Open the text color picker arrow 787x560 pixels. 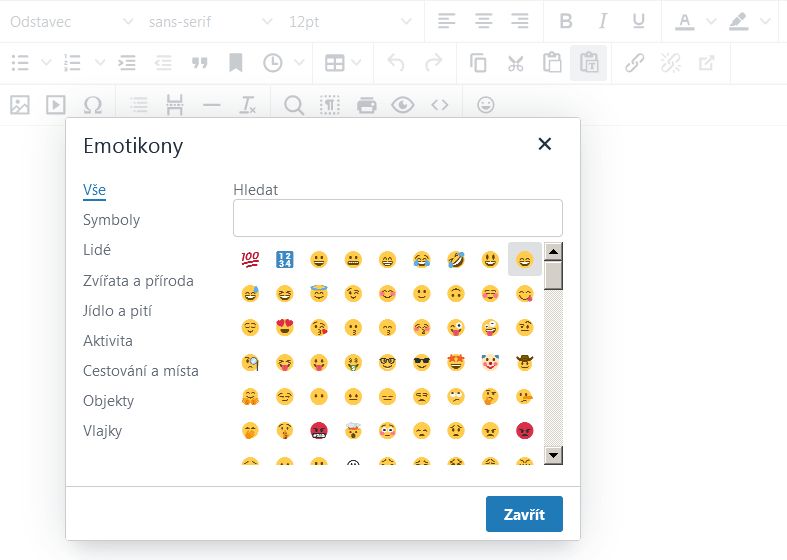tap(711, 21)
